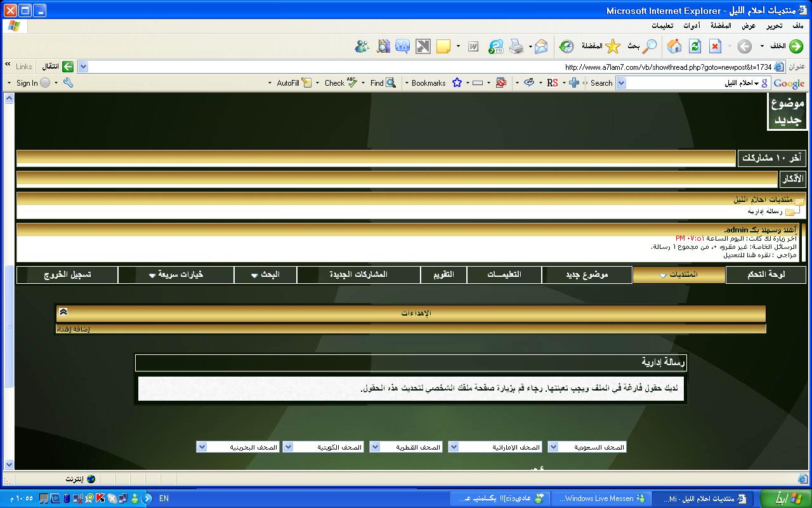Open the أدوات menu in the menu bar
The image size is (812, 508).
(x=691, y=26)
